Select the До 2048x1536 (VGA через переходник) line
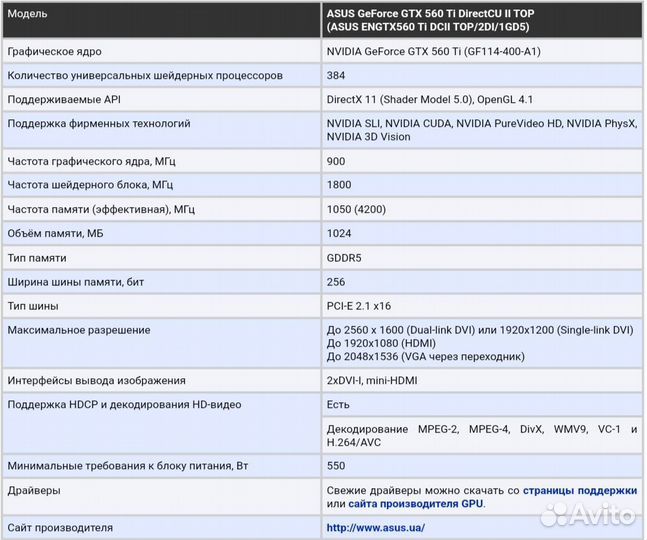Image resolution: width=647 pixels, height=540 pixels. pyautogui.click(x=425, y=356)
